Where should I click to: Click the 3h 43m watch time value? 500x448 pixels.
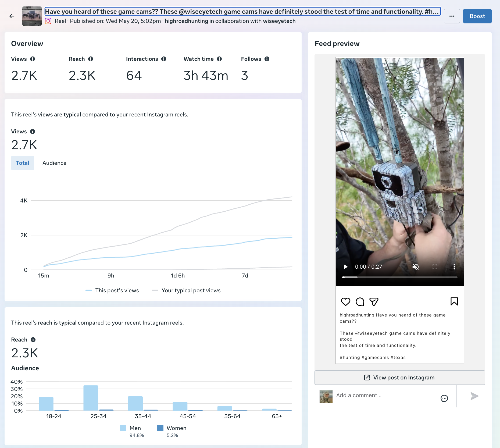[206, 76]
